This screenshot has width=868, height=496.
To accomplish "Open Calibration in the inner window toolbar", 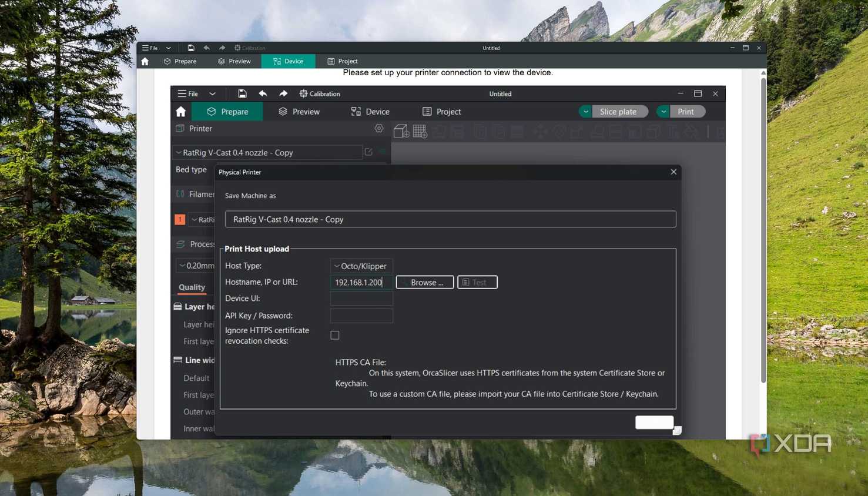I will 320,93.
